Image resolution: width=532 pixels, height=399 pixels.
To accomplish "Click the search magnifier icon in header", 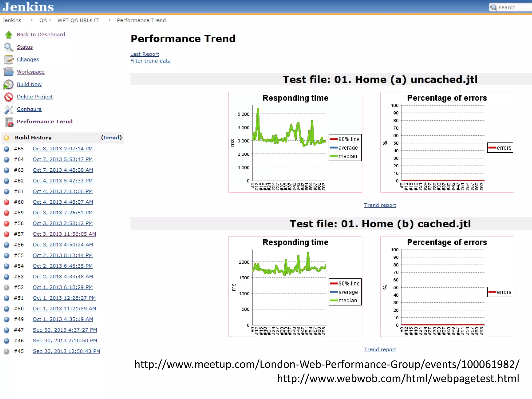I will (x=494, y=7).
